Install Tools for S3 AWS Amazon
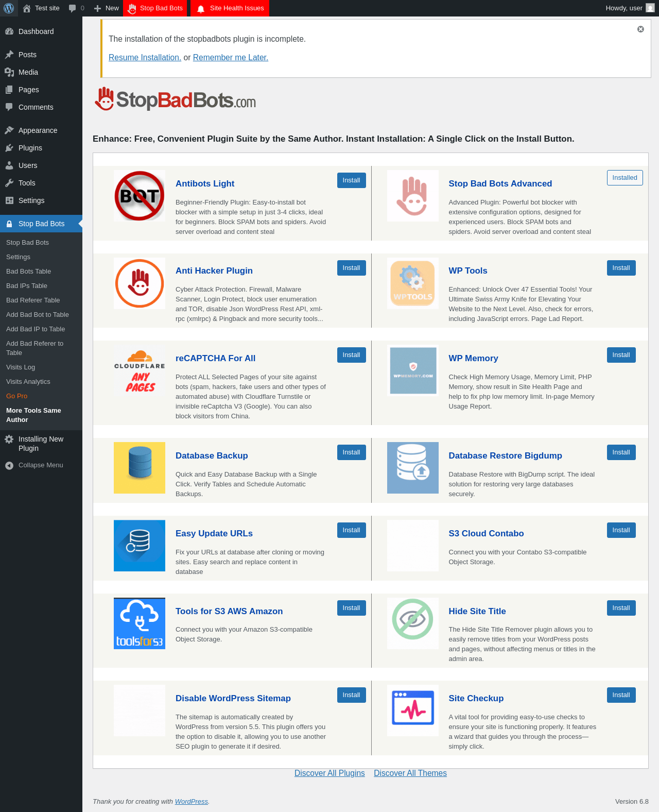The image size is (659, 812). 352,608
